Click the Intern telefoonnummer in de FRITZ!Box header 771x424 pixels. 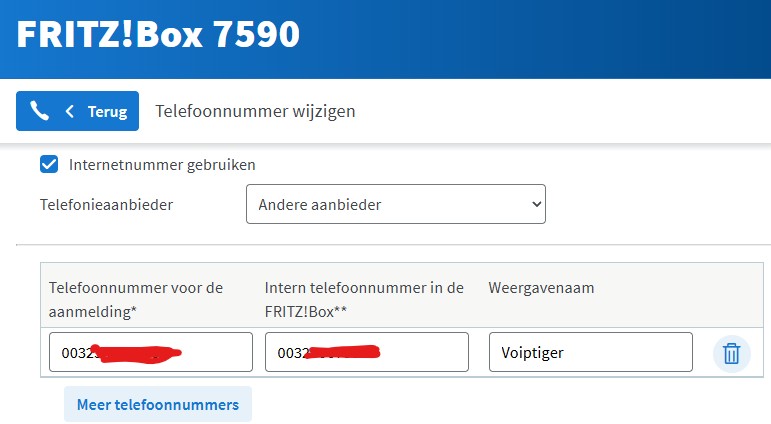364,299
